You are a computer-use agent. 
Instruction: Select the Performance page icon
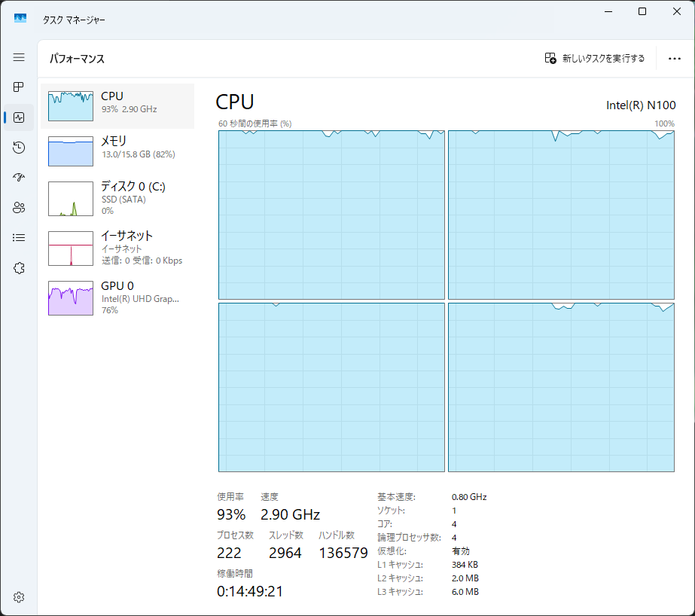[19, 117]
